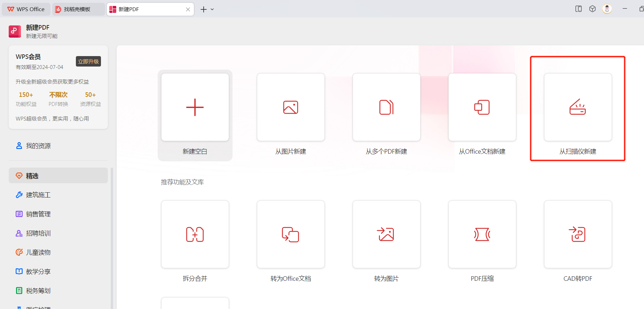Choose the 销售管理 category label

pyautogui.click(x=38, y=214)
